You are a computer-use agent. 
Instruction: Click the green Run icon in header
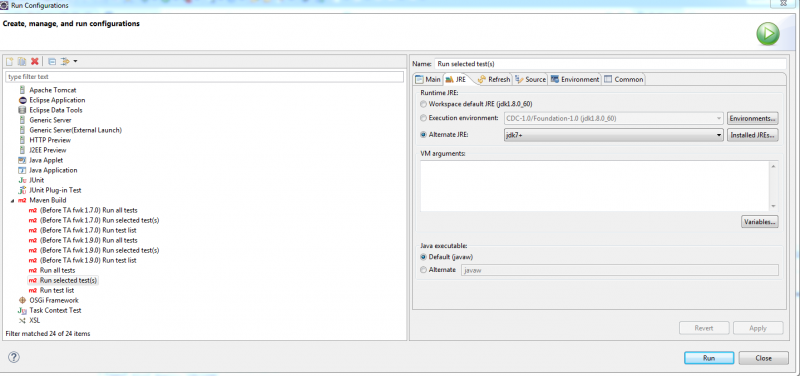point(768,34)
